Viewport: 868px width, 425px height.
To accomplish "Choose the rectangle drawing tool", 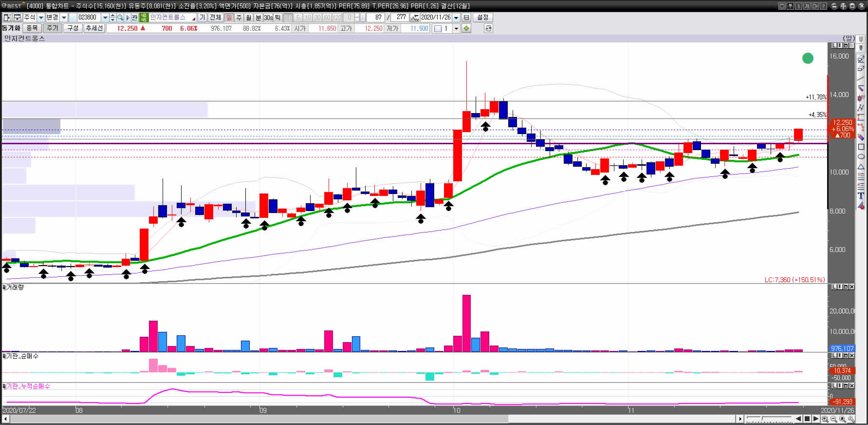I will coord(861,147).
